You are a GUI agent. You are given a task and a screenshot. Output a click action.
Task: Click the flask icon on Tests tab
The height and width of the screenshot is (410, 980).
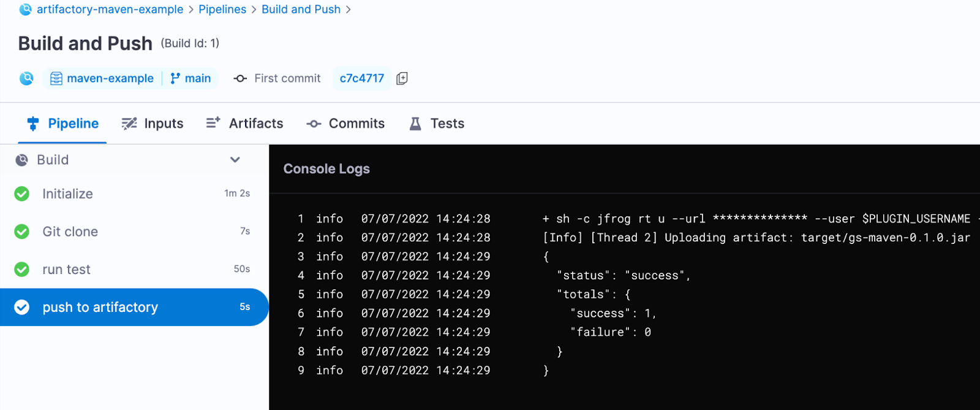(x=415, y=124)
